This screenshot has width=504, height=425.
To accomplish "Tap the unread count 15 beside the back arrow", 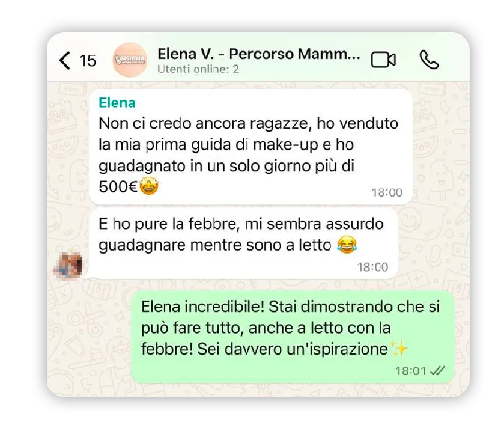I will pos(88,61).
